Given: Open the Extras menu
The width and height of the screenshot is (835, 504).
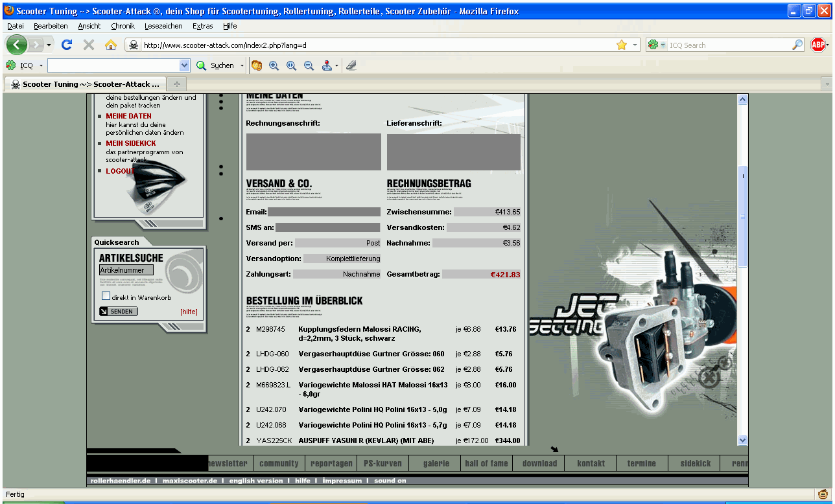Looking at the screenshot, I should [x=203, y=26].
